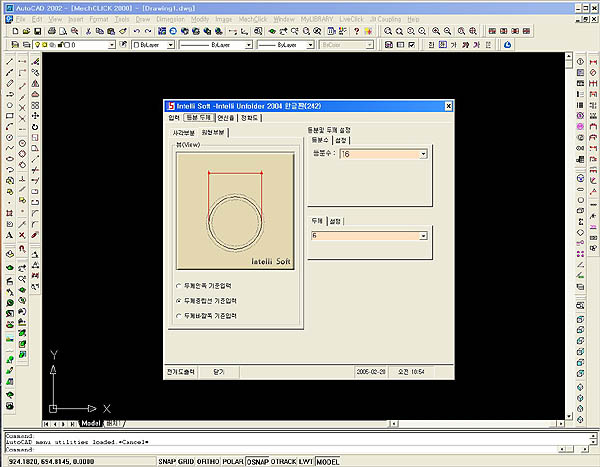Click the circled 1 icon heading the right toolbar
This screenshot has width=600, height=467.
pos(580,62)
